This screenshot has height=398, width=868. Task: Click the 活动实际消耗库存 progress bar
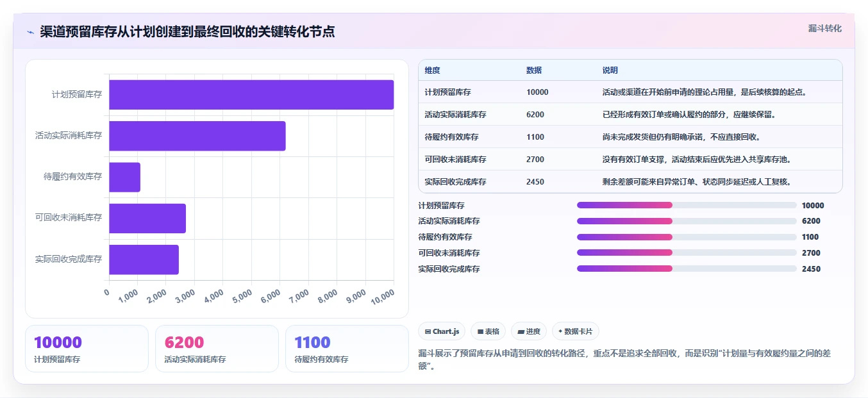coord(687,221)
